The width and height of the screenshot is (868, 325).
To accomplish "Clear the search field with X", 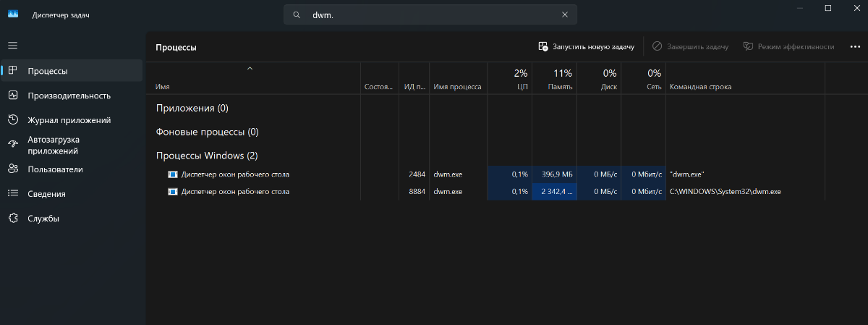I will tap(565, 14).
